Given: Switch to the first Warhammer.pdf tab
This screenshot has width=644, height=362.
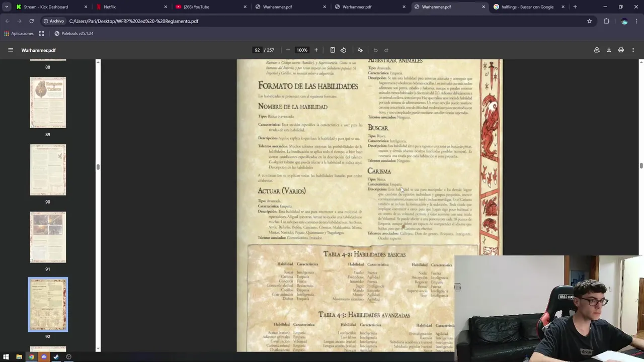Looking at the screenshot, I should (x=290, y=7).
